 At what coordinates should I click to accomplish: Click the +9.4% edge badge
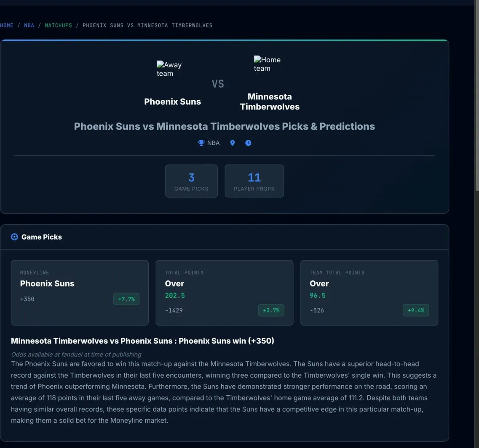(416, 310)
